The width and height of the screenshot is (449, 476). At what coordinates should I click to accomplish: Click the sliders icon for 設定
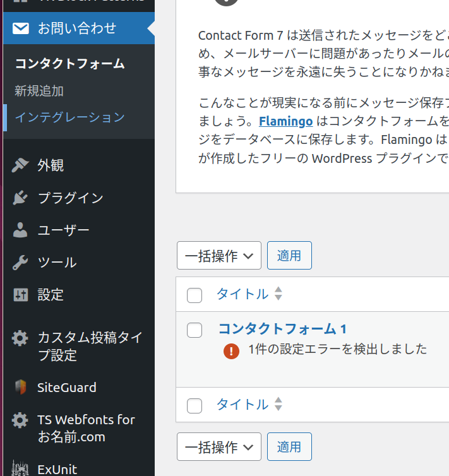click(21, 295)
